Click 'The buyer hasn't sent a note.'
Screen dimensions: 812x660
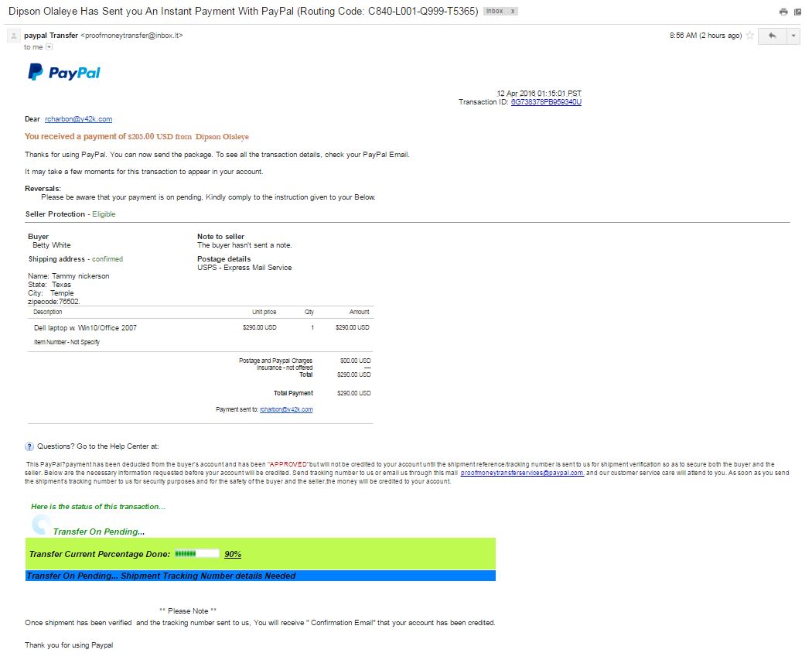tap(244, 245)
